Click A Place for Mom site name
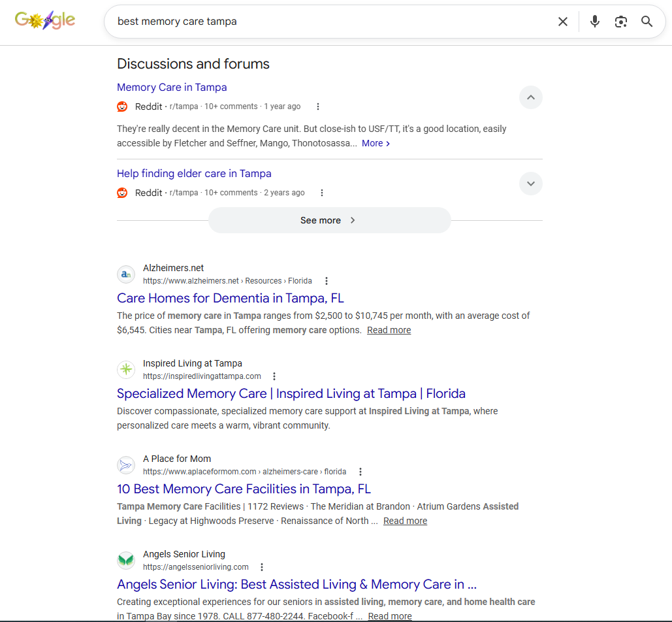Viewport: 672px width, 622px height. 177,459
